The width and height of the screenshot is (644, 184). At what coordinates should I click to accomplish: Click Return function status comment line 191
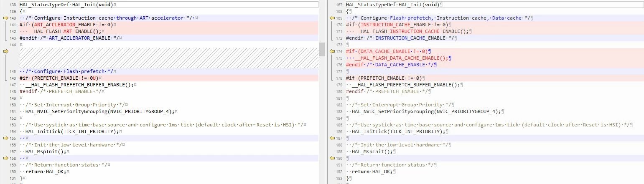coord(393,165)
